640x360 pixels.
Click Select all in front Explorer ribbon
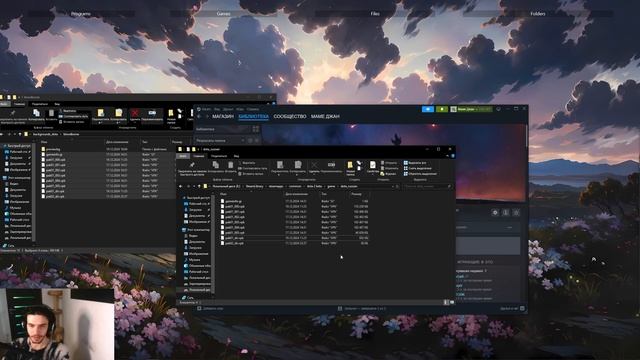pos(415,162)
